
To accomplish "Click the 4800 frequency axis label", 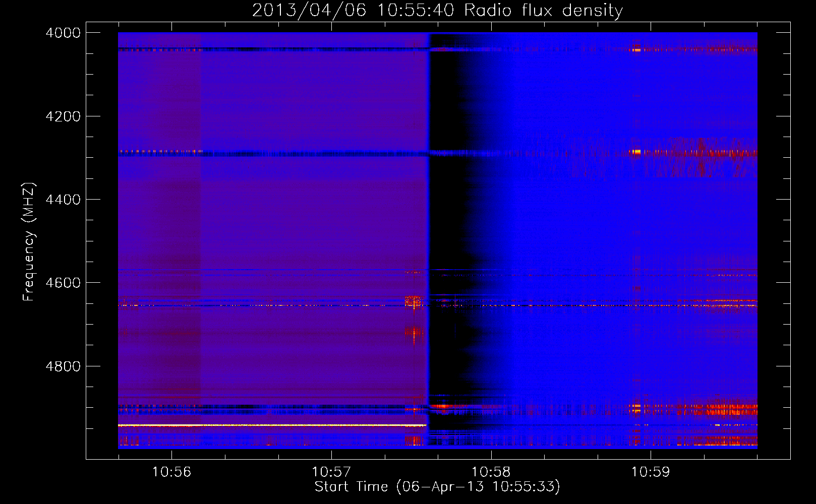I will (x=63, y=366).
